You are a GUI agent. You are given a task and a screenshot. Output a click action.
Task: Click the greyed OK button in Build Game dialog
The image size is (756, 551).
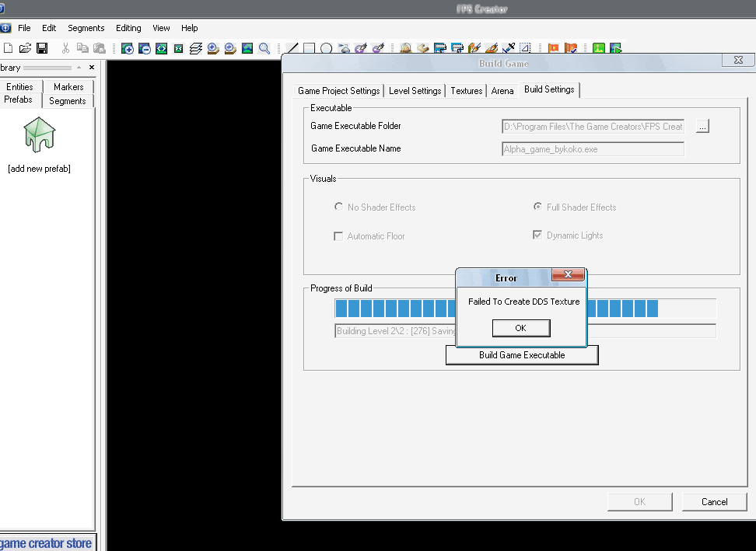pyautogui.click(x=640, y=502)
